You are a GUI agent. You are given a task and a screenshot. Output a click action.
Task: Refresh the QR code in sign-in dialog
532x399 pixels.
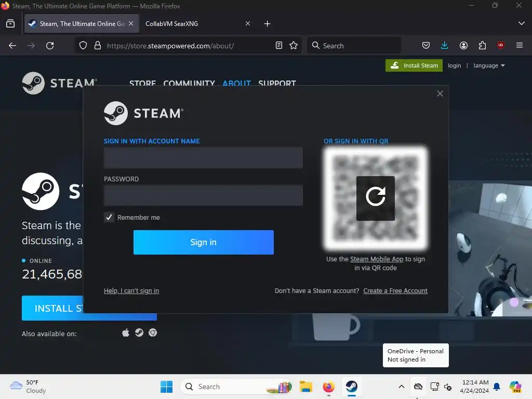pos(375,198)
